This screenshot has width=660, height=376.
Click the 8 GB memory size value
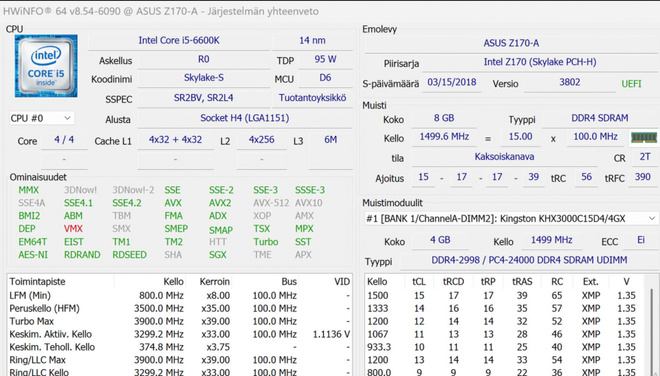[444, 118]
